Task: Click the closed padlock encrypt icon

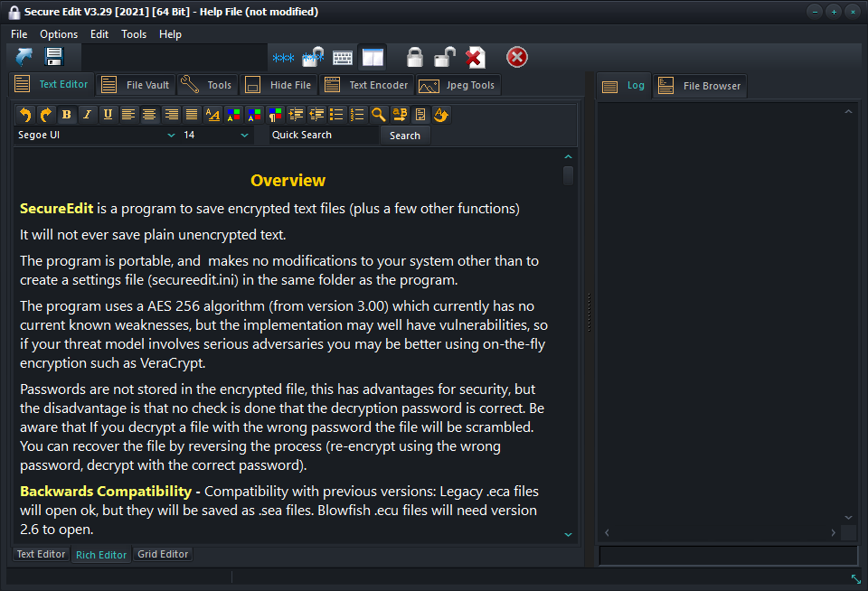Action: 415,57
